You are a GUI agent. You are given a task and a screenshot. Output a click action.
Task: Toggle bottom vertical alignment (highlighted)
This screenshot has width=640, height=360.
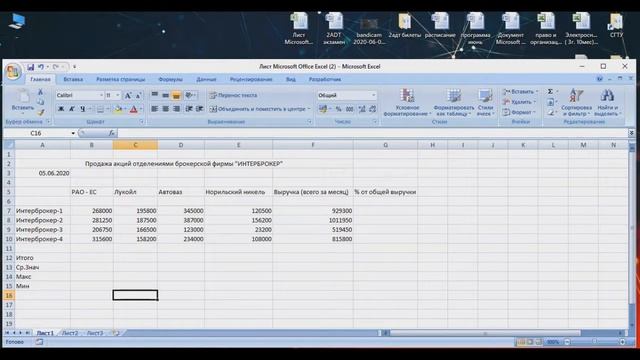click(176, 95)
